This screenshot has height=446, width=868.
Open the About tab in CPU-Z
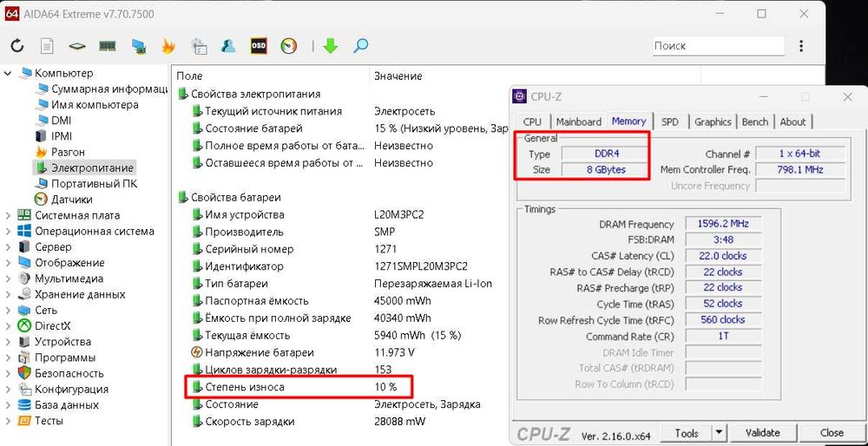(792, 121)
